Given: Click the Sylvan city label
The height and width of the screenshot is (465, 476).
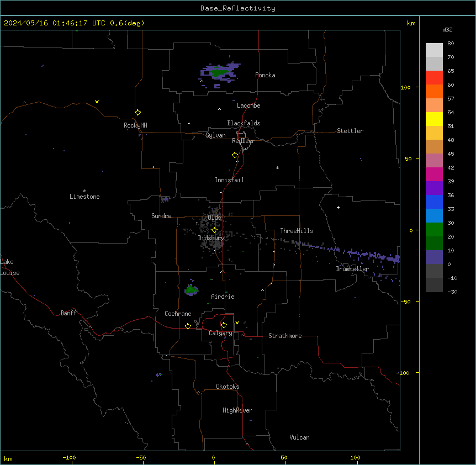Looking at the screenshot, I should point(215,135).
